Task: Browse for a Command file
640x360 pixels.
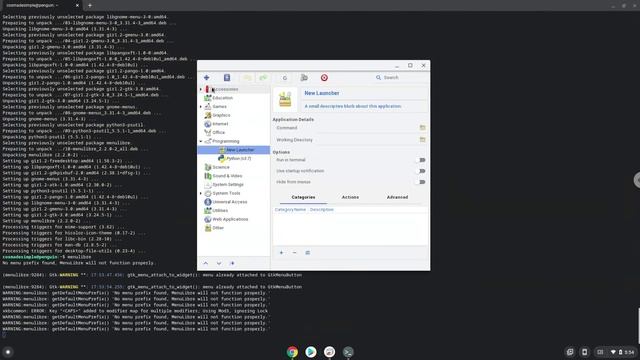Action: (x=422, y=128)
